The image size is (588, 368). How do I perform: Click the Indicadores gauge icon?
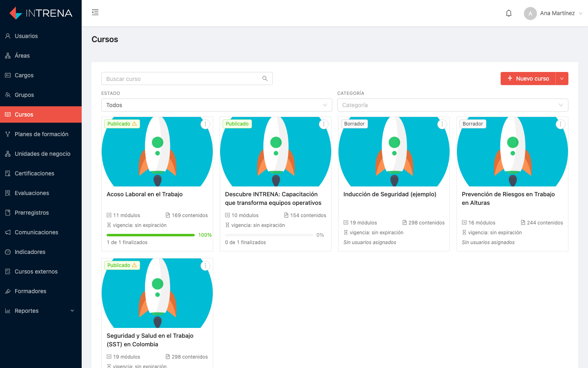8,252
